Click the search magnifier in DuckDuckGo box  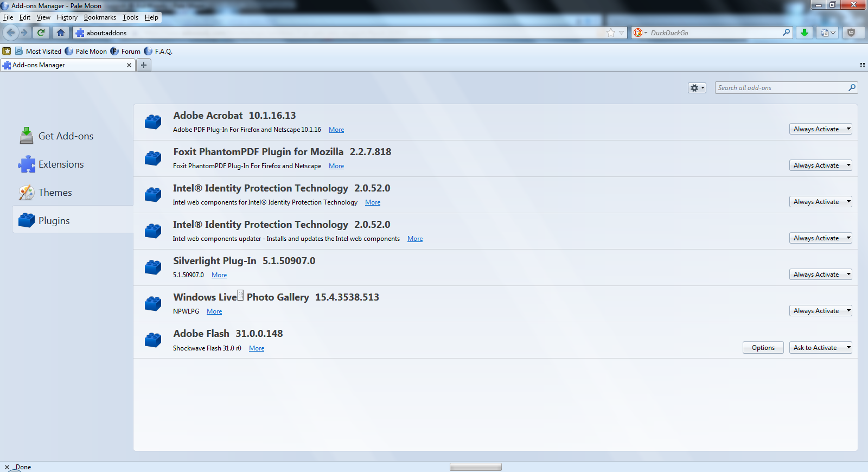(x=786, y=33)
